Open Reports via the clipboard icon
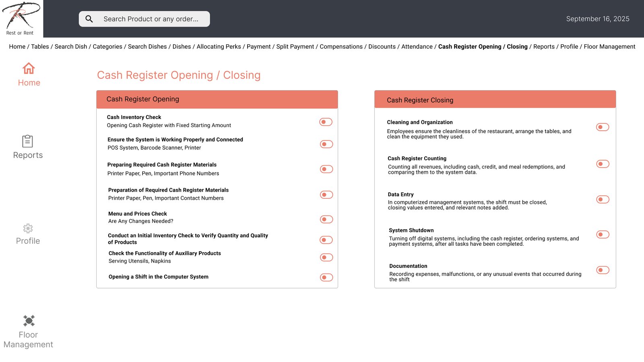644x362 pixels. 27,141
